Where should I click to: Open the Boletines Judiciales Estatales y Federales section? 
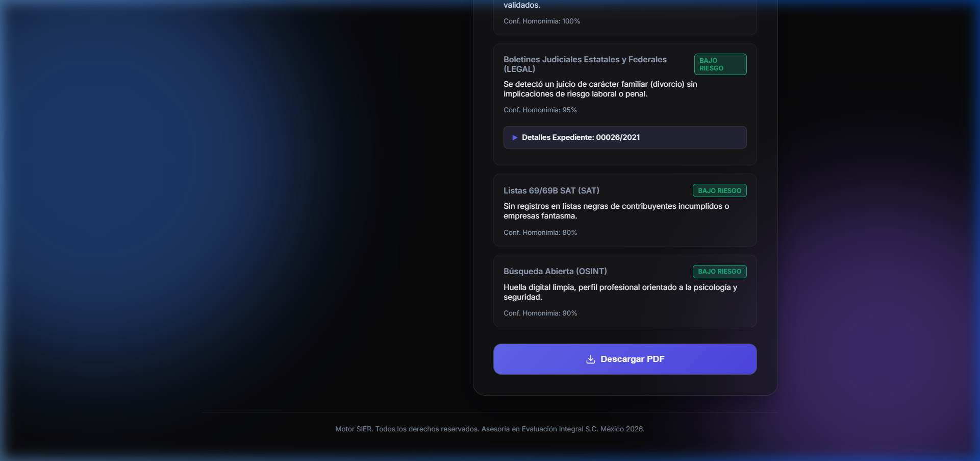click(585, 63)
